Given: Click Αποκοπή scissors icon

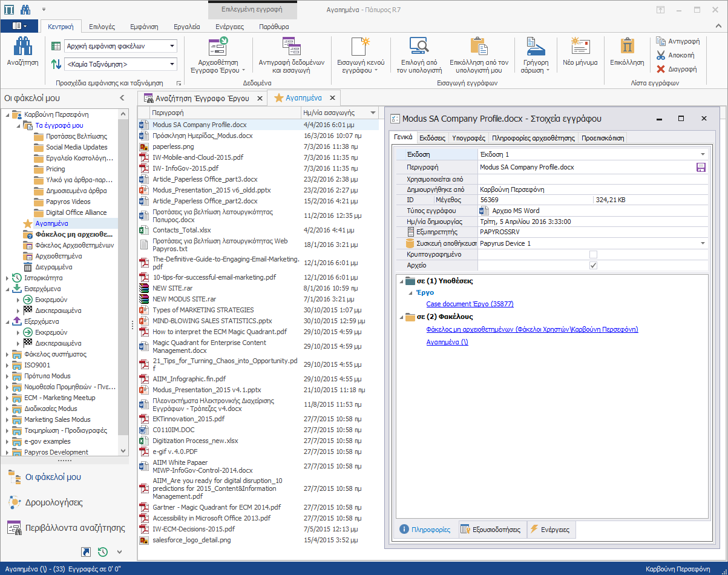Looking at the screenshot, I should click(x=661, y=55).
